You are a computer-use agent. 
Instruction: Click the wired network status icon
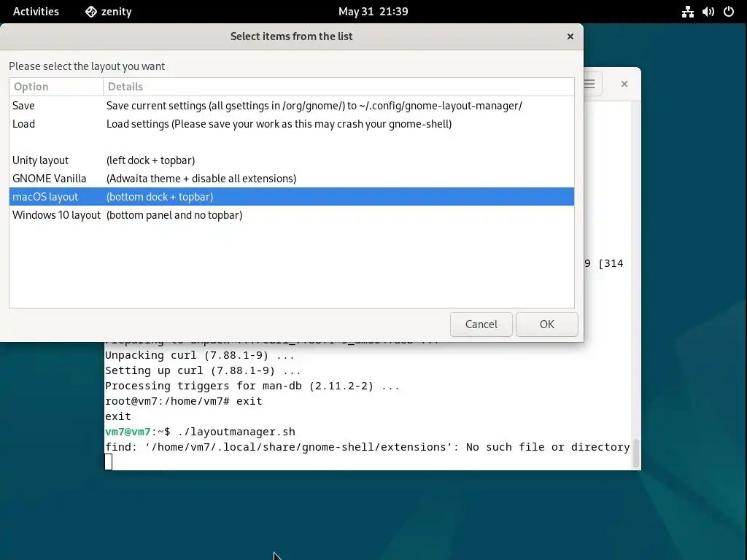pos(687,12)
